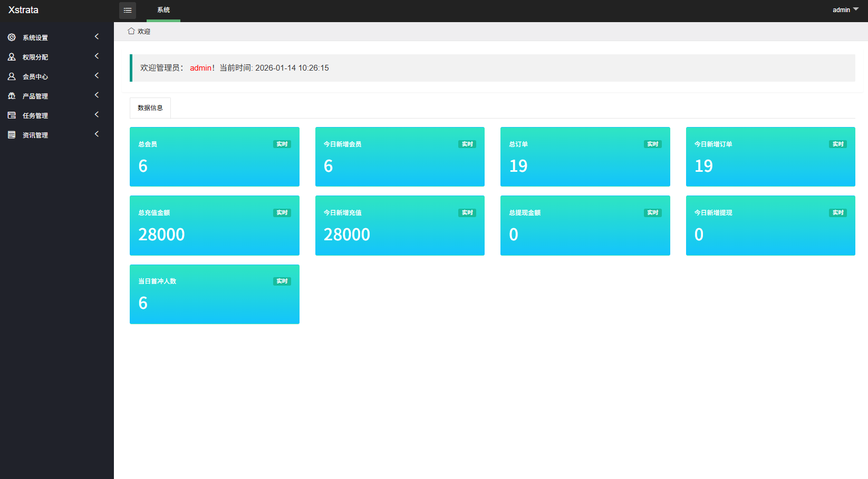The width and height of the screenshot is (868, 479).
Task: Click the 任务管理 list icon
Action: [12, 115]
